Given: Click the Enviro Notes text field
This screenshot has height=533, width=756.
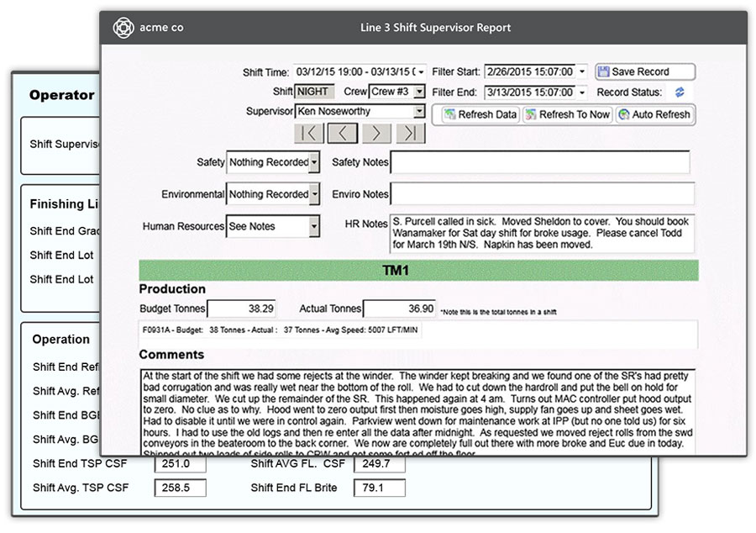Looking at the screenshot, I should (x=543, y=194).
